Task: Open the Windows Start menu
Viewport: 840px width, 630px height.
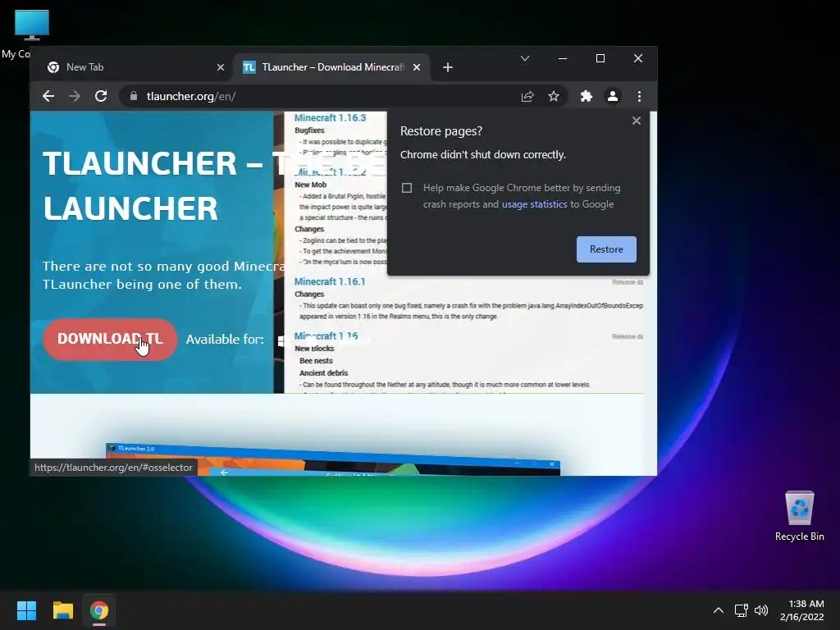Action: [26, 610]
